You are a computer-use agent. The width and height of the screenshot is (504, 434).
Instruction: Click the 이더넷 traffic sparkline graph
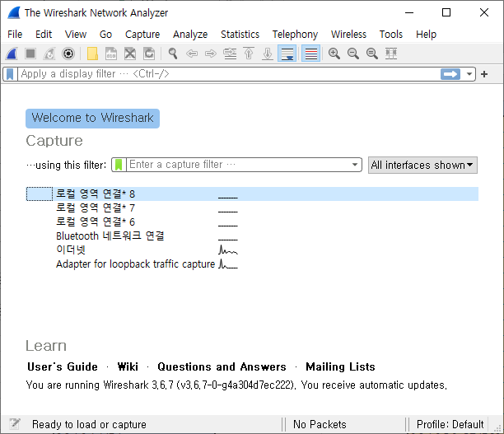point(228,250)
